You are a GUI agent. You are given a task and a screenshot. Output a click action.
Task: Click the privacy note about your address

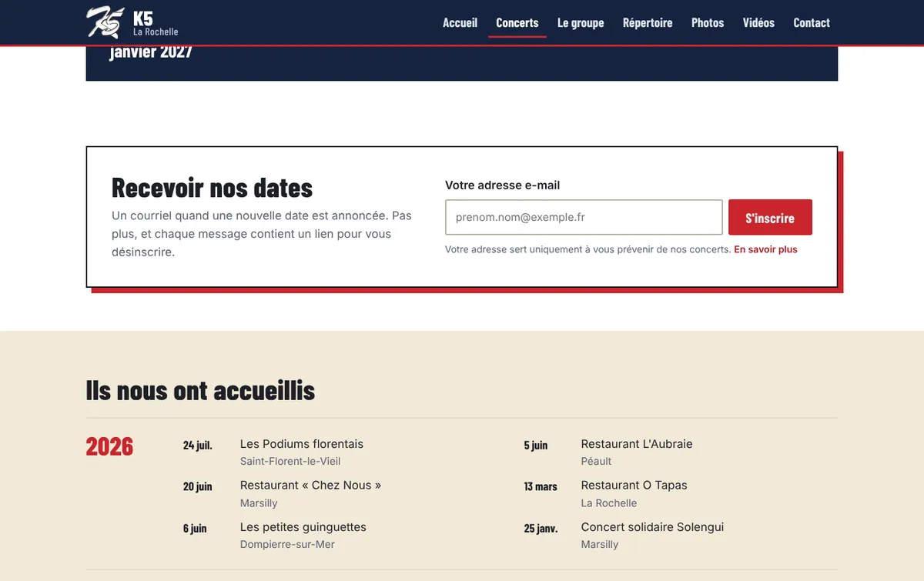pyautogui.click(x=588, y=249)
